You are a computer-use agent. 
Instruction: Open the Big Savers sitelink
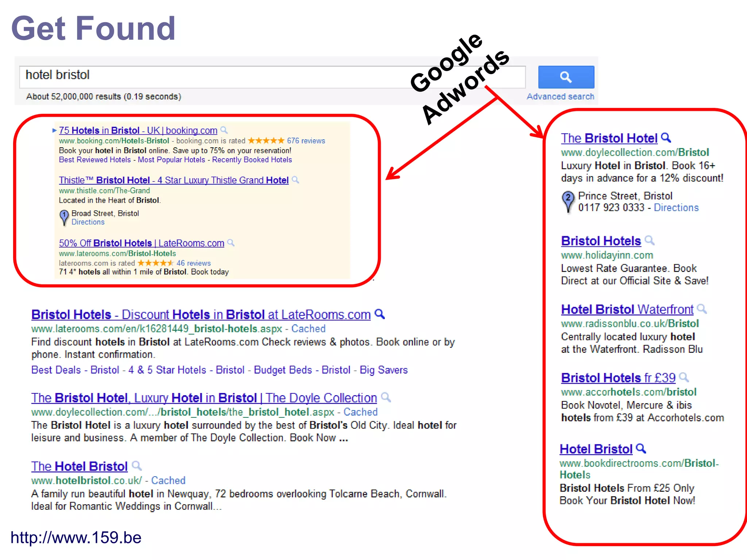click(384, 370)
